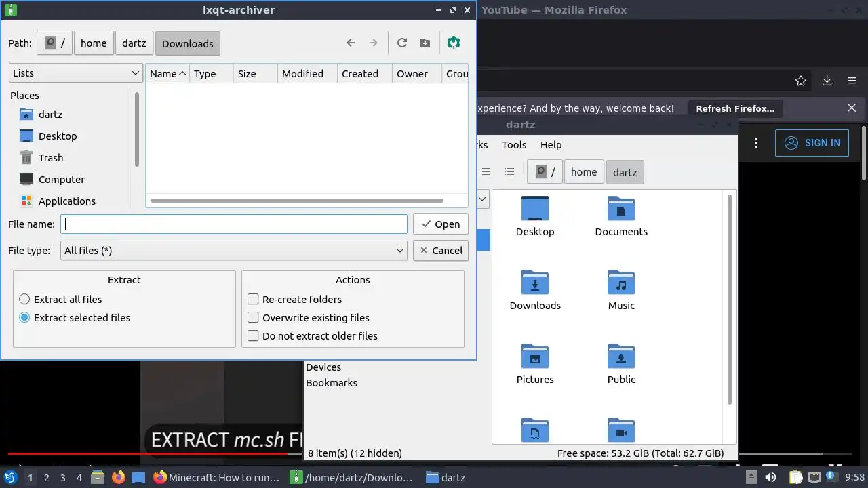Navigate to home in dialog path bar
The height and width of the screenshot is (488, 868).
(x=94, y=43)
